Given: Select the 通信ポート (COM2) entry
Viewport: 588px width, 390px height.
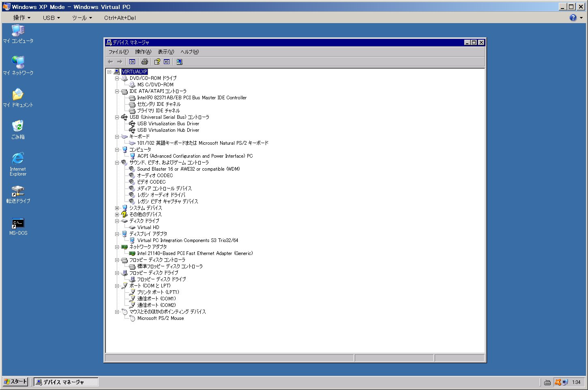Looking at the screenshot, I should point(157,305).
